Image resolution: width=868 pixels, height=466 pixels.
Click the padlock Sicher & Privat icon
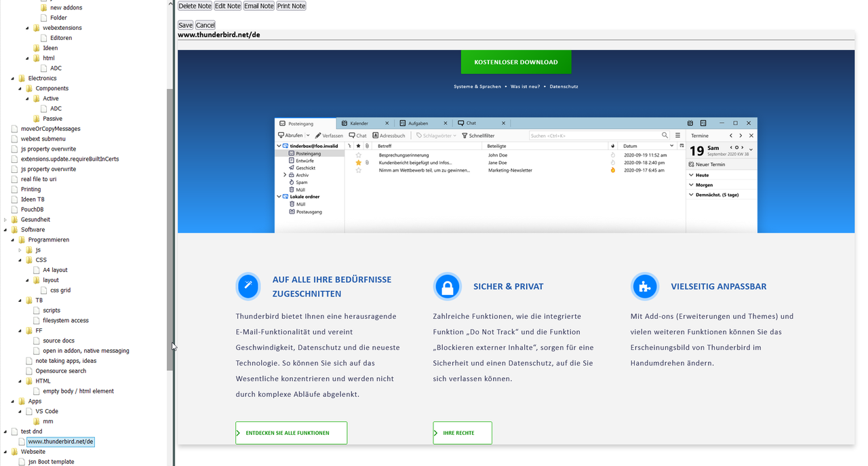(447, 286)
